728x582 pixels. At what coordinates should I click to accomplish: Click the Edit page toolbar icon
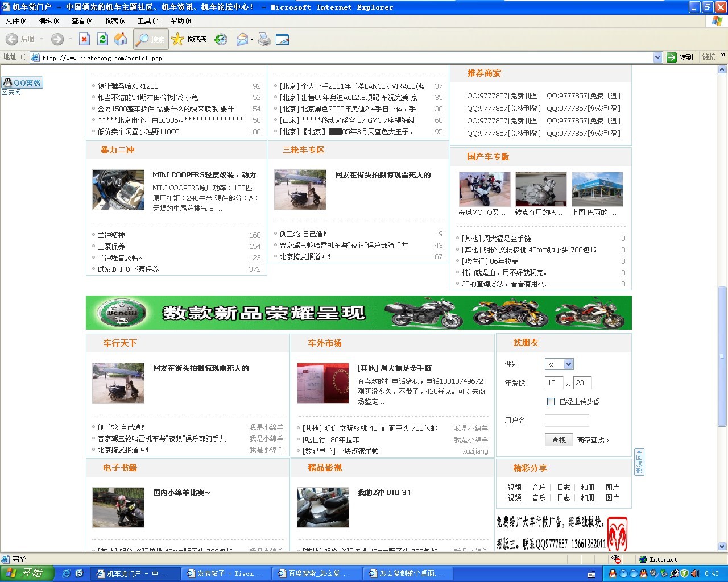point(282,39)
